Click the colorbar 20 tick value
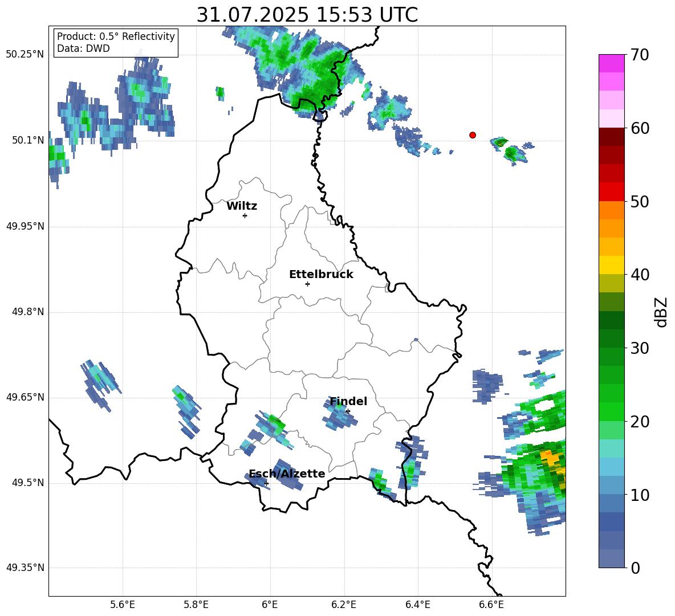Image resolution: width=675 pixels, height=616 pixels. click(x=640, y=422)
